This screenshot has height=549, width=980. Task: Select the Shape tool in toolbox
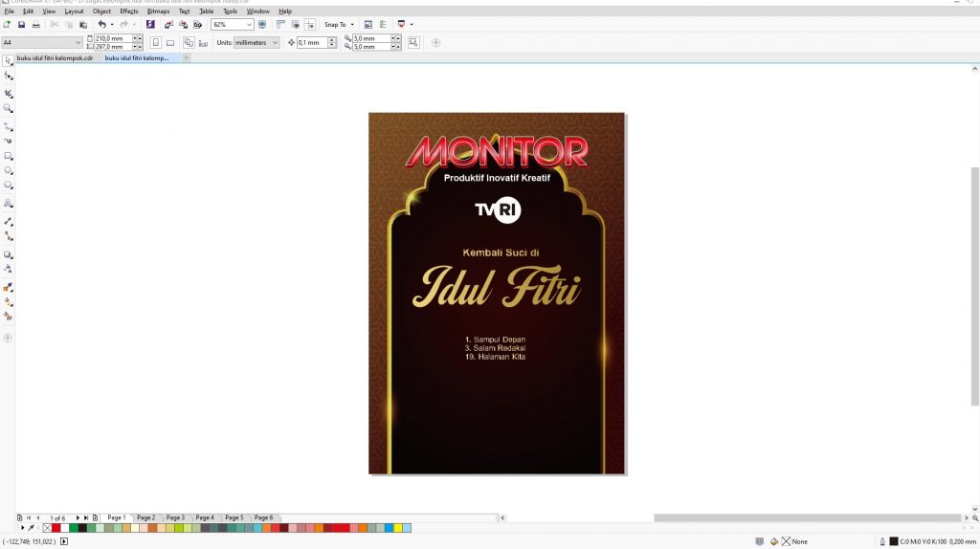coord(8,77)
